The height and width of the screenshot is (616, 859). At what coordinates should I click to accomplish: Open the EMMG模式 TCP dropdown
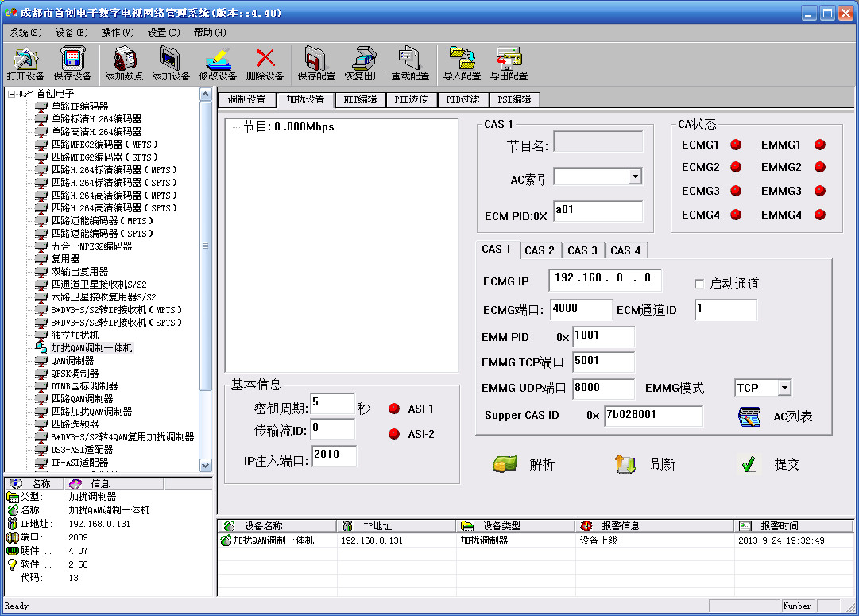[784, 387]
